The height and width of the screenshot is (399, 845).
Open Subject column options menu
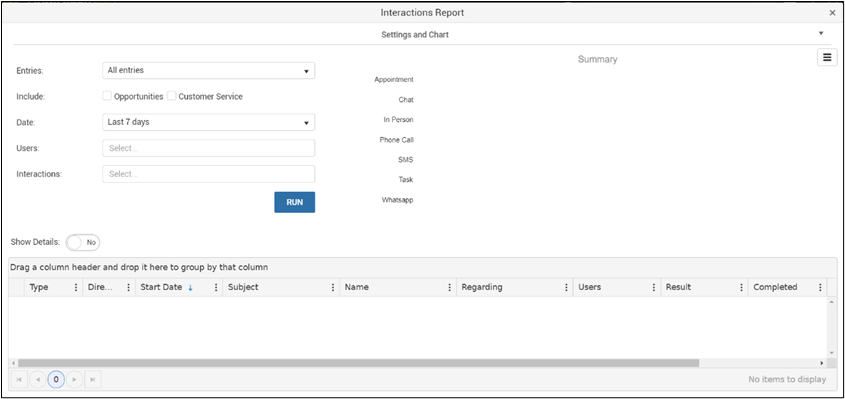[x=333, y=287]
